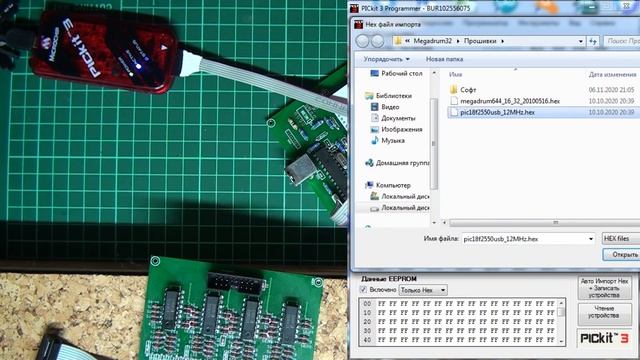
Task: Click the megadrum644 hex file icon
Action: click(x=454, y=101)
